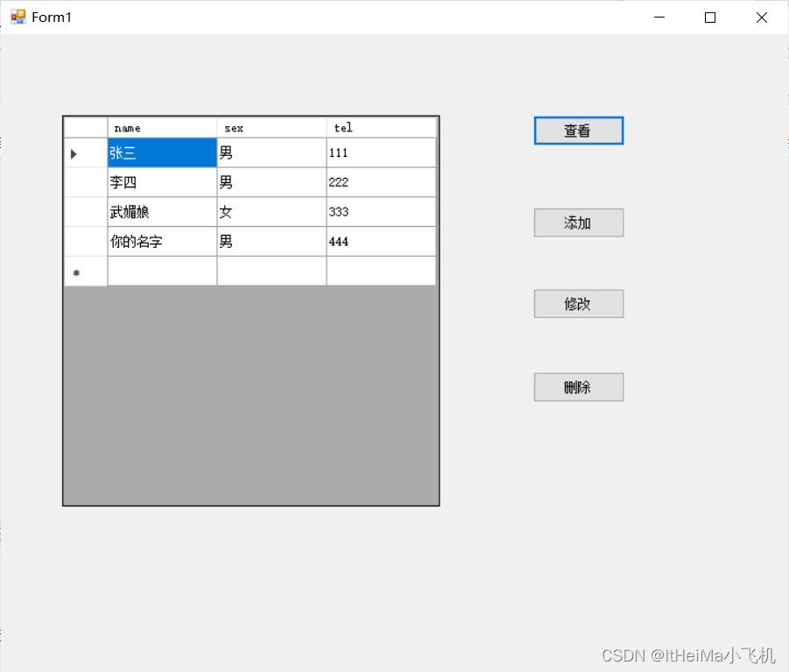Click the top-left select-all corner of the grid

tap(84, 126)
